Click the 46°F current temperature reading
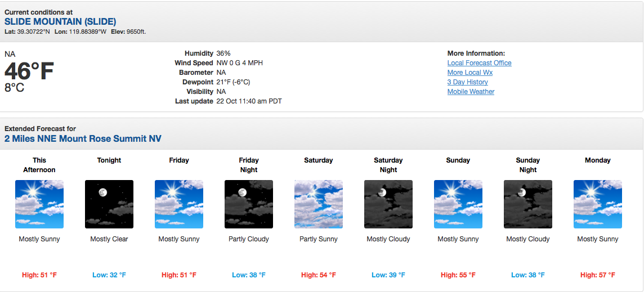Viewport: 644px width, 292px height. tap(29, 71)
